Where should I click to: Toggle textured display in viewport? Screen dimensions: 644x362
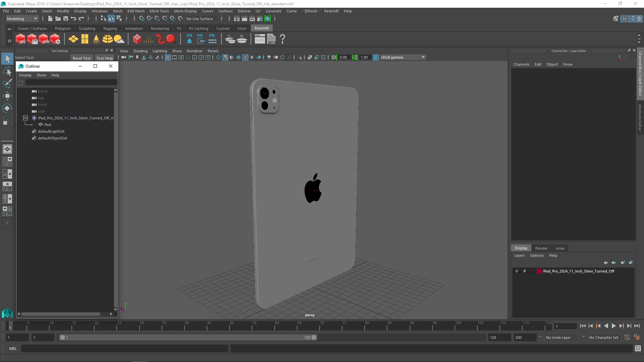pos(245,57)
